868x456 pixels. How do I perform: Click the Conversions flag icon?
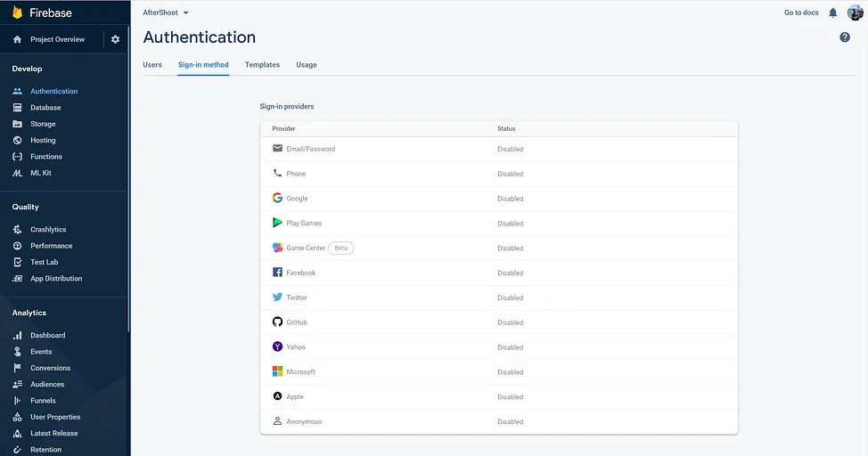coord(17,368)
